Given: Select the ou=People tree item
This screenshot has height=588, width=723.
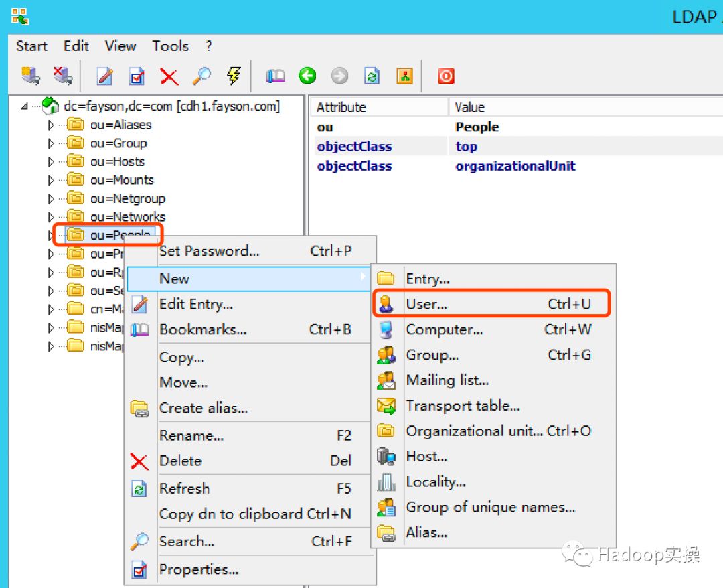Looking at the screenshot, I should [110, 235].
